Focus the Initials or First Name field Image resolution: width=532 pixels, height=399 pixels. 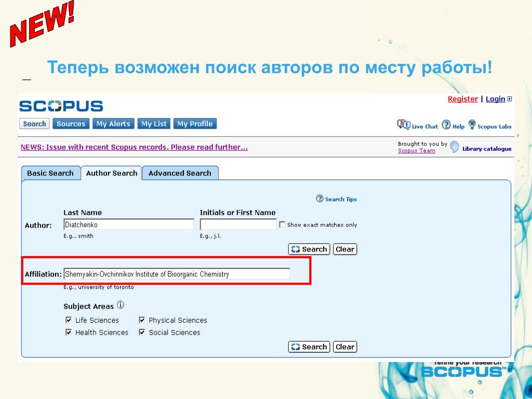coord(238,224)
